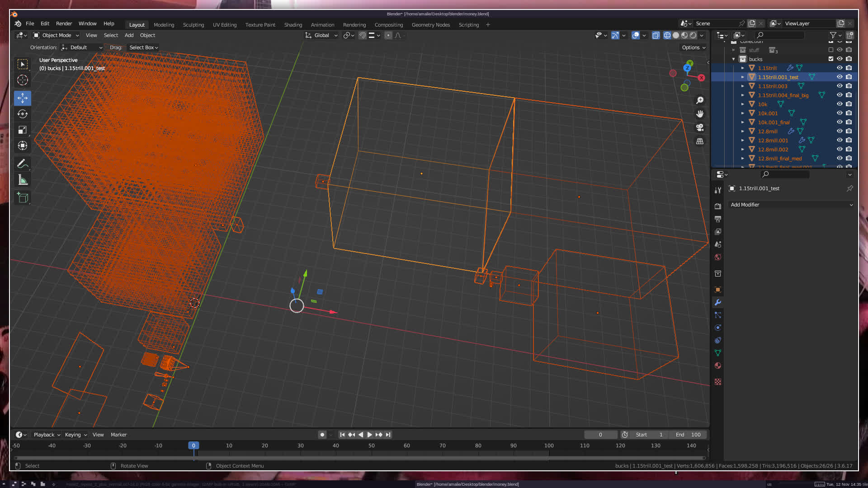Open the Add Modifier dropdown
The width and height of the screenshot is (868, 488).
(x=792, y=205)
